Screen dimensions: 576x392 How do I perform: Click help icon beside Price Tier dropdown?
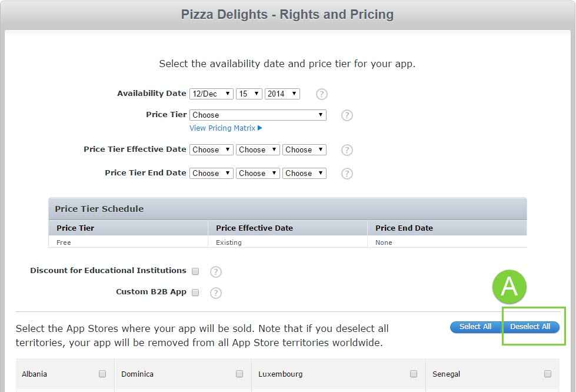click(x=347, y=115)
